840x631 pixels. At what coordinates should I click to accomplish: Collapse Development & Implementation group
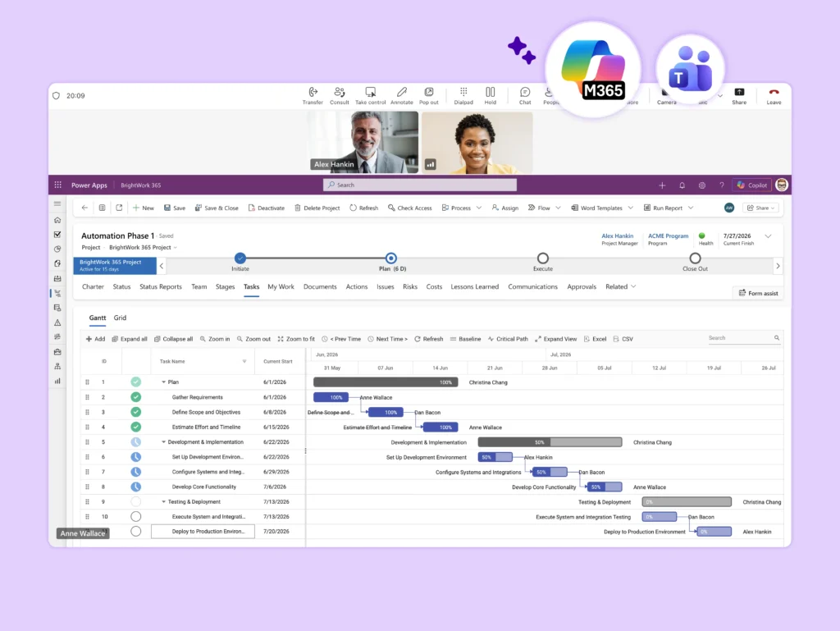163,442
